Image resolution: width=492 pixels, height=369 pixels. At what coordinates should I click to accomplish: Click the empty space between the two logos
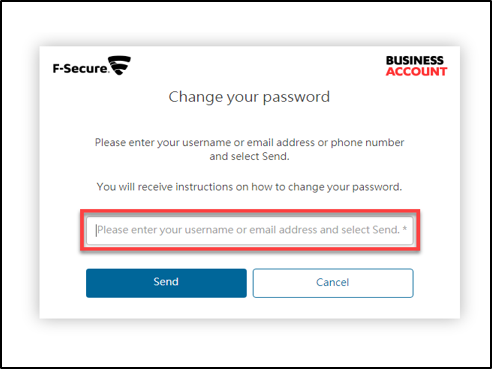pos(258,66)
